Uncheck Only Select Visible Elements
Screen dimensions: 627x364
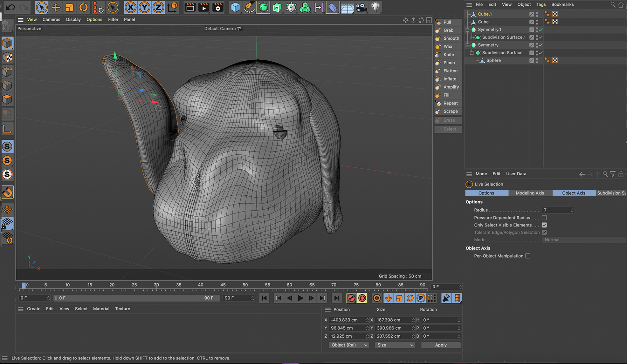[544, 225]
